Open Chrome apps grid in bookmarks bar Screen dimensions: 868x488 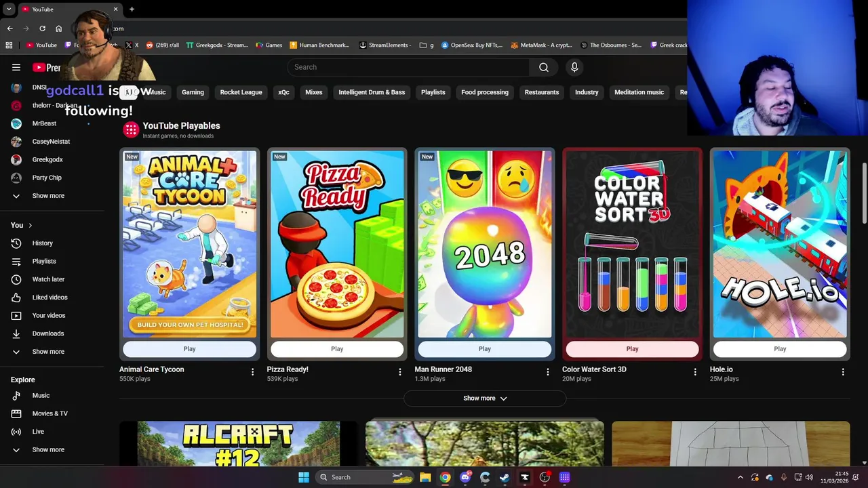point(9,45)
